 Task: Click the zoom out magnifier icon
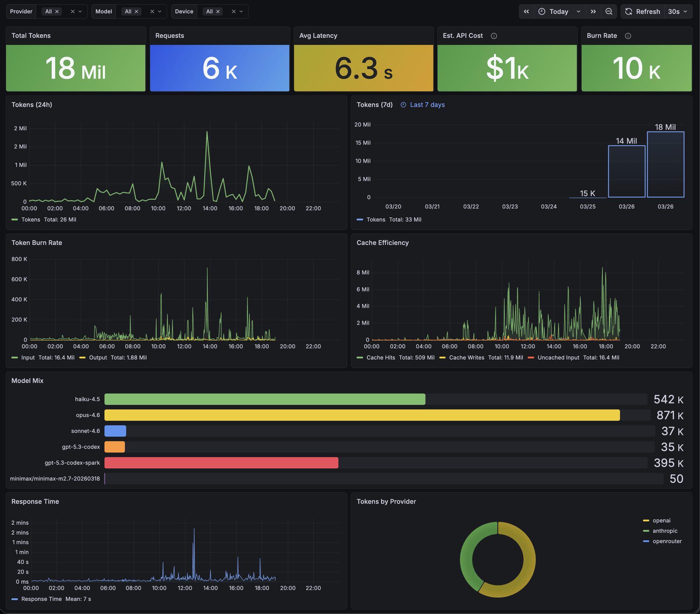[609, 12]
